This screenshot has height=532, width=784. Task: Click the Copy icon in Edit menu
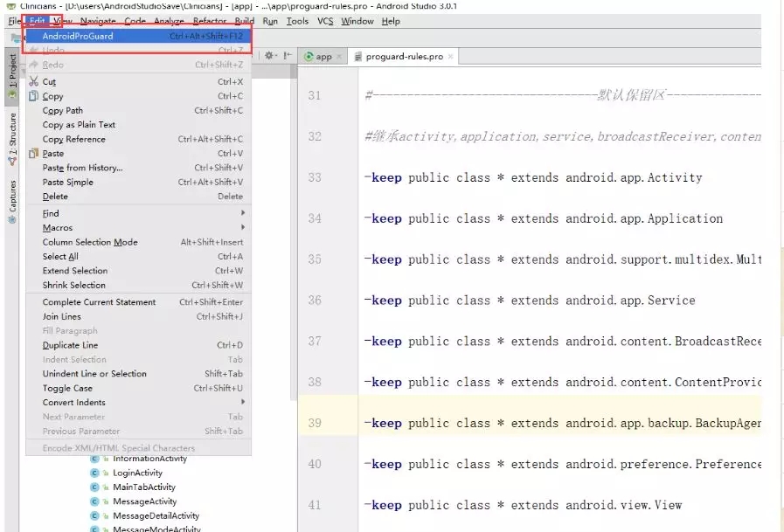click(33, 96)
